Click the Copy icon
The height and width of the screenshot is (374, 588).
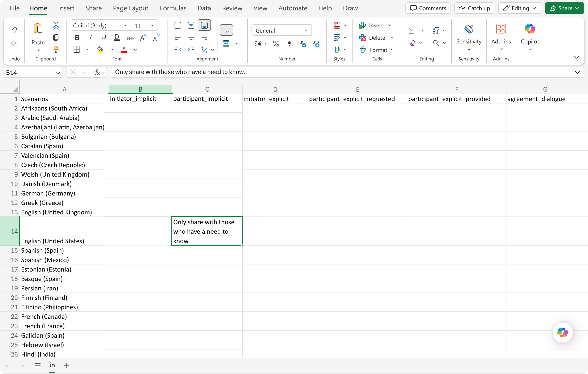click(56, 37)
